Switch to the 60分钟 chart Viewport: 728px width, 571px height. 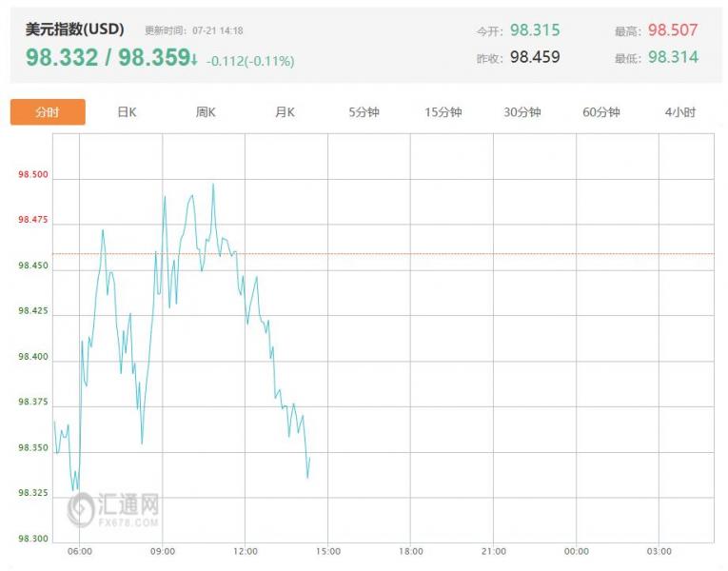(x=601, y=112)
